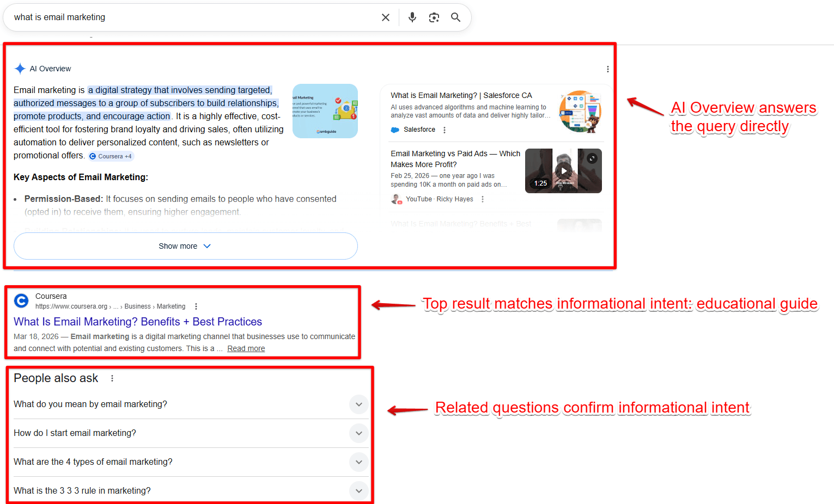
Task: Click the YouTube icon beside Ricky Hayes
Action: (396, 199)
